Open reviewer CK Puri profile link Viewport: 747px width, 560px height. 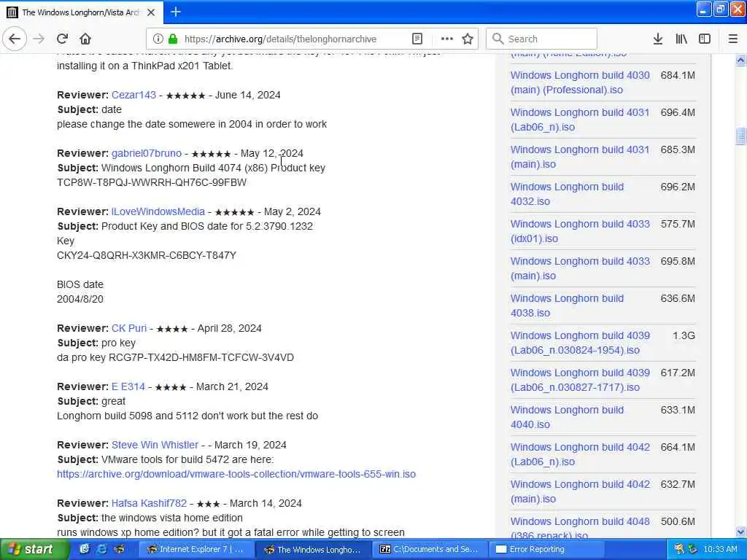click(128, 328)
